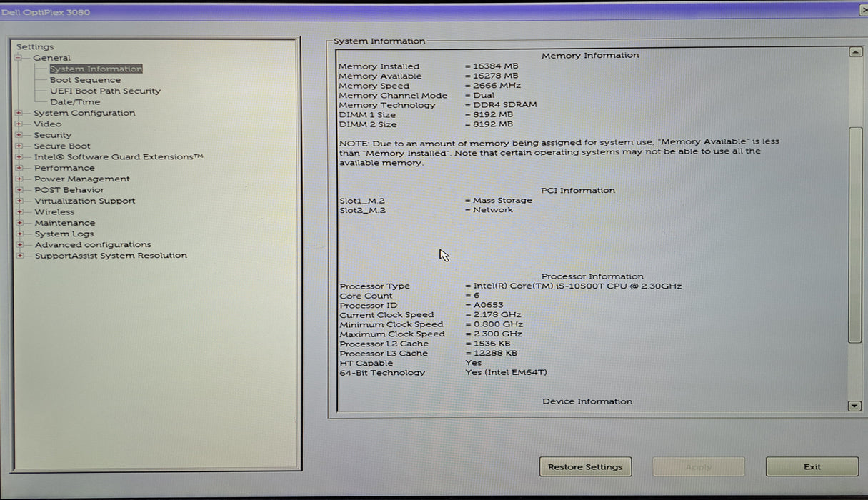Image resolution: width=868 pixels, height=500 pixels.
Task: Expand the Wireless node
Action: tap(19, 211)
